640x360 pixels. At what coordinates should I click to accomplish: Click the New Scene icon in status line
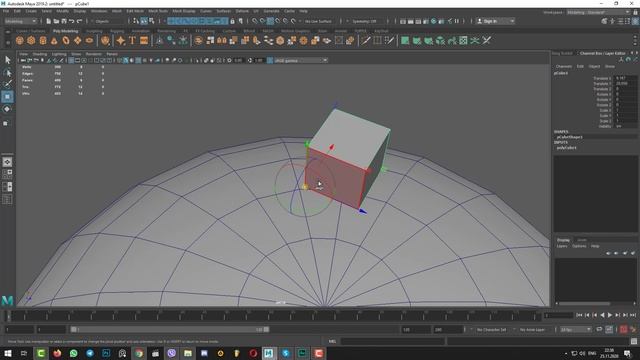point(49,21)
